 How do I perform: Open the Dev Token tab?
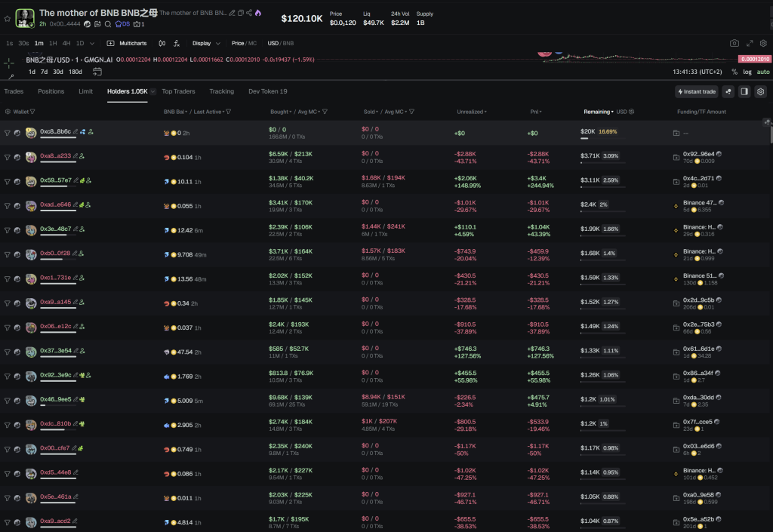coord(267,91)
